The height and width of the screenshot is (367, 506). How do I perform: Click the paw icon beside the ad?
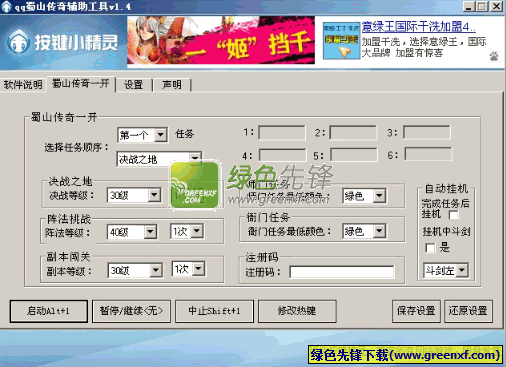click(494, 56)
